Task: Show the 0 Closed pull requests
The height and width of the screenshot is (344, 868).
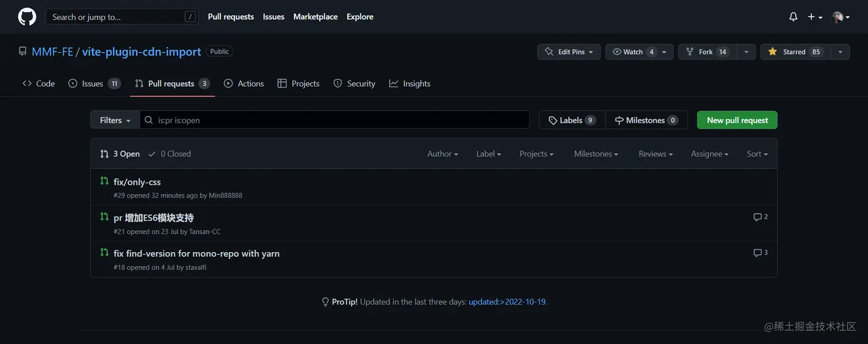Action: pos(169,154)
